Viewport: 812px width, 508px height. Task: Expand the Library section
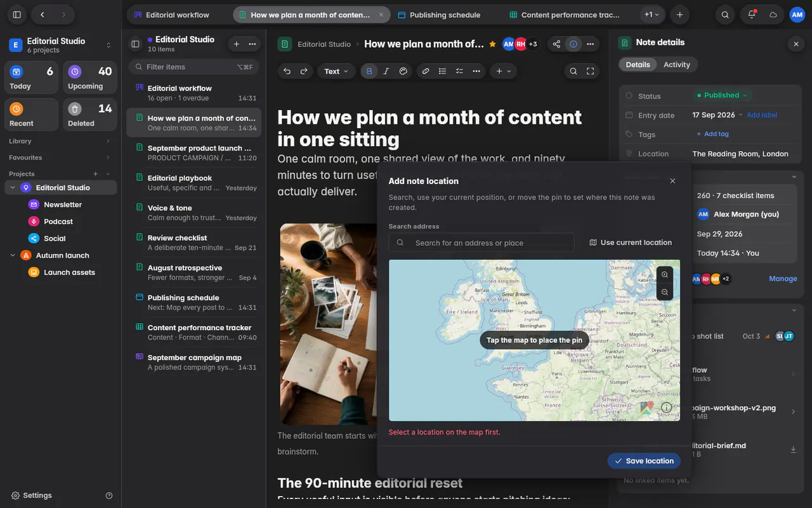[x=60, y=141]
